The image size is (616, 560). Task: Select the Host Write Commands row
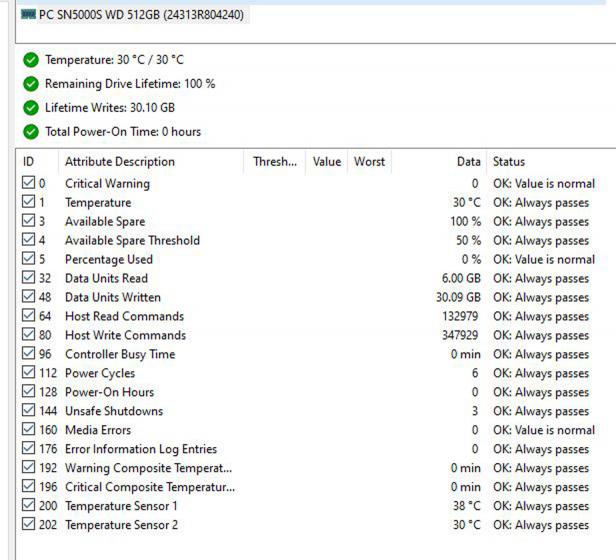[x=316, y=335]
